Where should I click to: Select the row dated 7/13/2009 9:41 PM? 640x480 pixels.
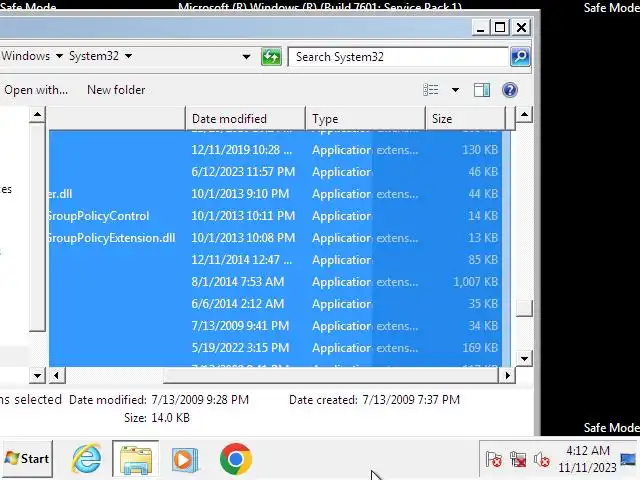(276, 326)
